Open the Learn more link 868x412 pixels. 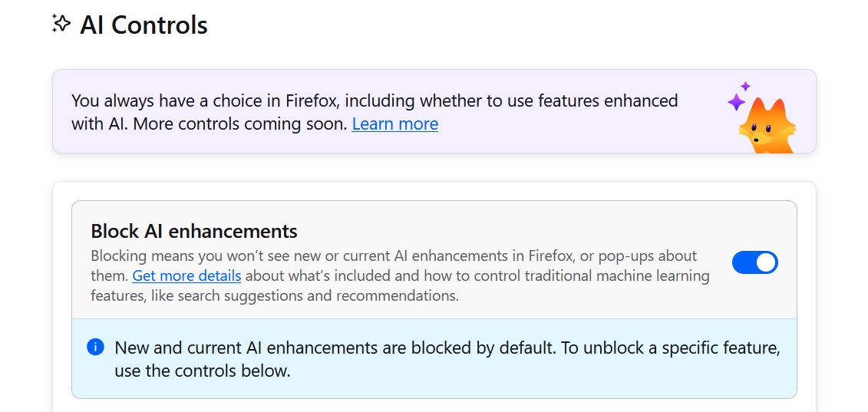pyautogui.click(x=394, y=124)
